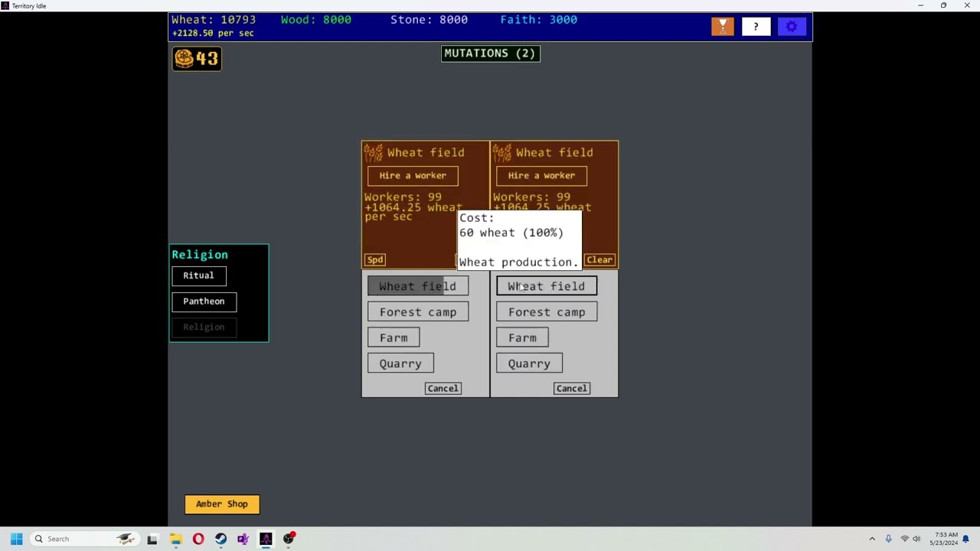Open the taskbar app with red notification dot
This screenshot has height=551, width=980.
click(289, 539)
